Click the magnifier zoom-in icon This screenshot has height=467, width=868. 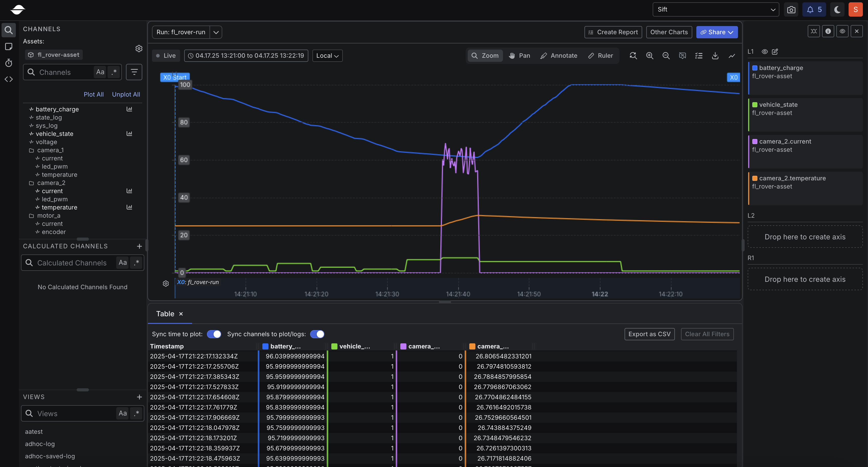[649, 56]
